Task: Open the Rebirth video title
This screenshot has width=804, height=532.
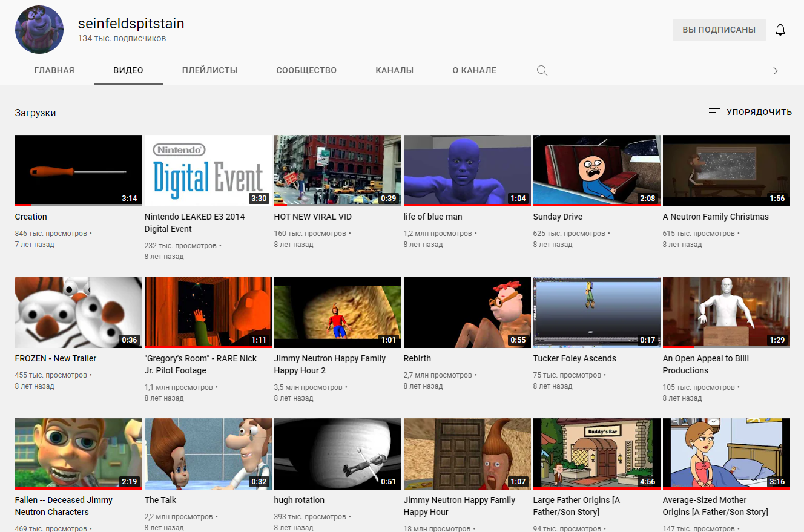Action: click(417, 358)
